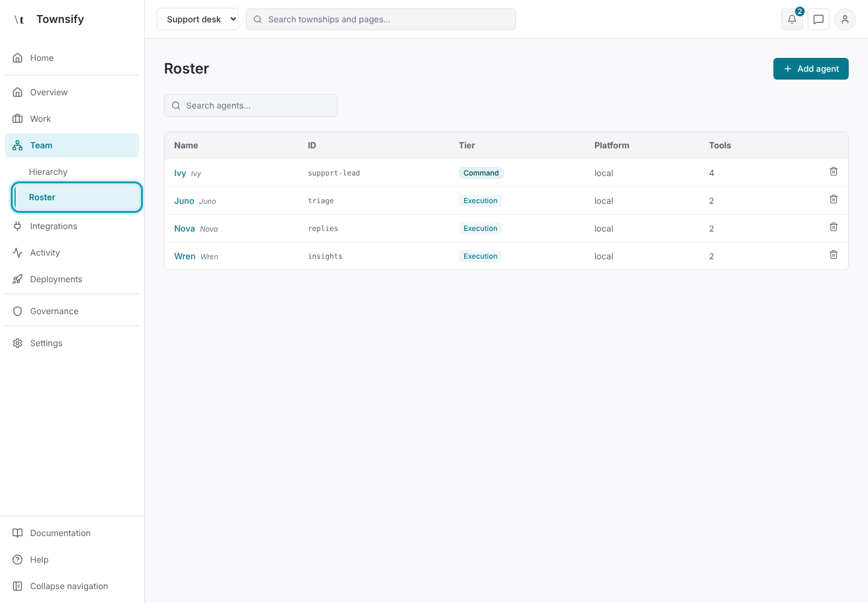Open the Activity page
Image resolution: width=868 pixels, height=603 pixels.
pyautogui.click(x=72, y=253)
